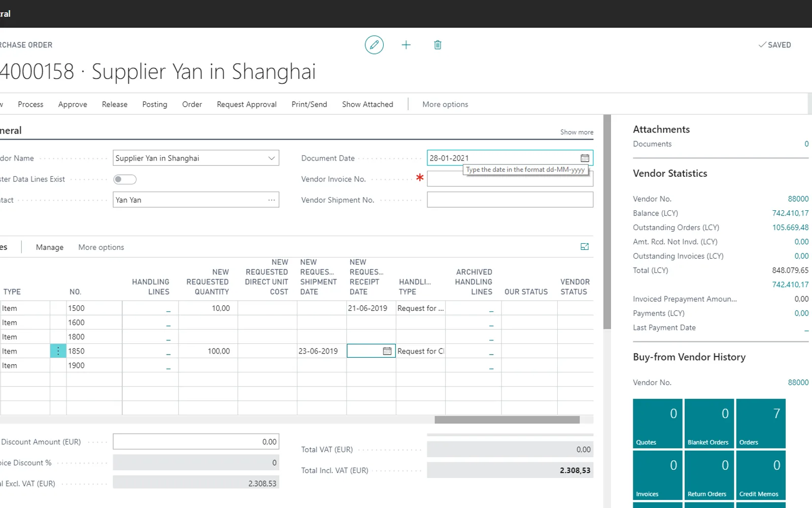This screenshot has width=812, height=508.
Task: Click Documents count 0 under Attachments
Action: (806, 144)
